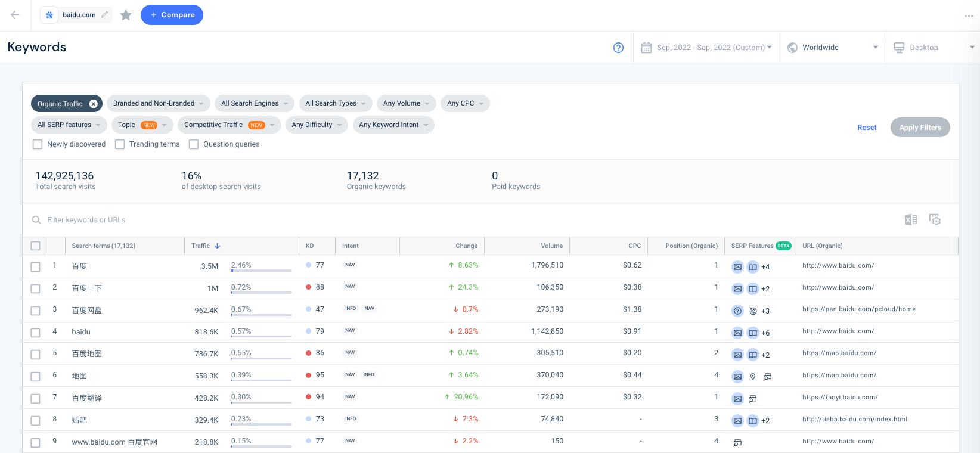980x453 pixels.
Task: Click the target SERP icon in 百度网盘 row
Action: (753, 311)
